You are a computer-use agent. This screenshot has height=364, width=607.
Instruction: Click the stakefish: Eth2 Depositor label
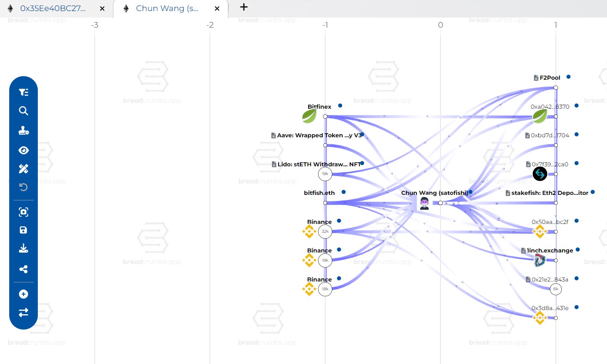tap(550, 193)
